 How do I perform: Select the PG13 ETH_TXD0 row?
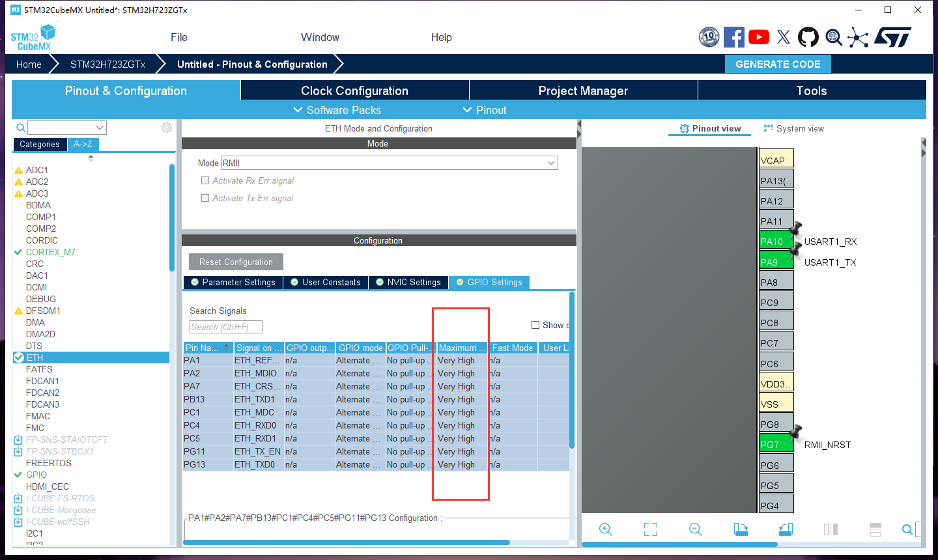(376, 464)
